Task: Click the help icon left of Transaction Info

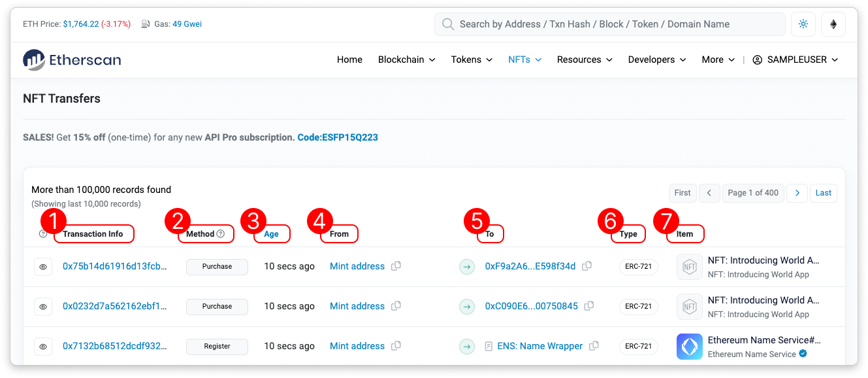Action: (43, 233)
